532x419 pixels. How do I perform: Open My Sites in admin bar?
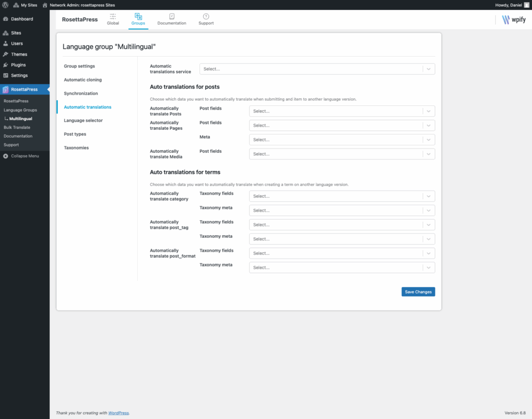(25, 5)
